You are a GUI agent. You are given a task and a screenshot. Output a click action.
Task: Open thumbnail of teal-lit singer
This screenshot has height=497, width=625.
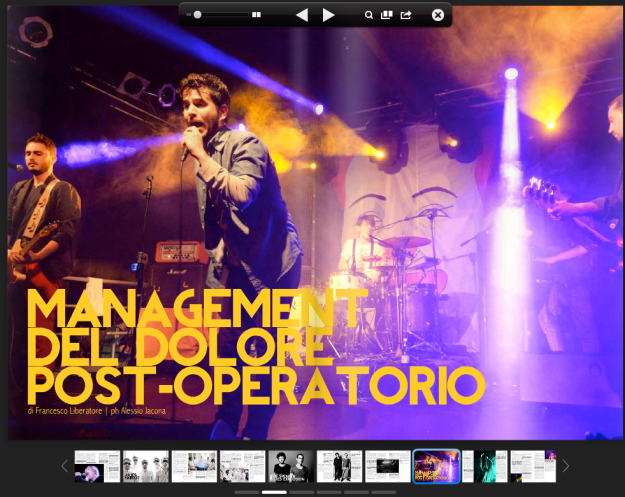click(485, 466)
